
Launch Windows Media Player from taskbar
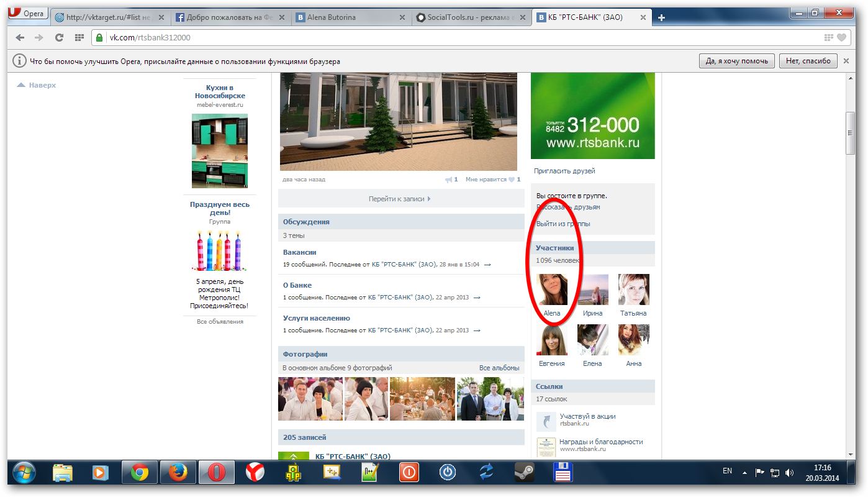100,473
